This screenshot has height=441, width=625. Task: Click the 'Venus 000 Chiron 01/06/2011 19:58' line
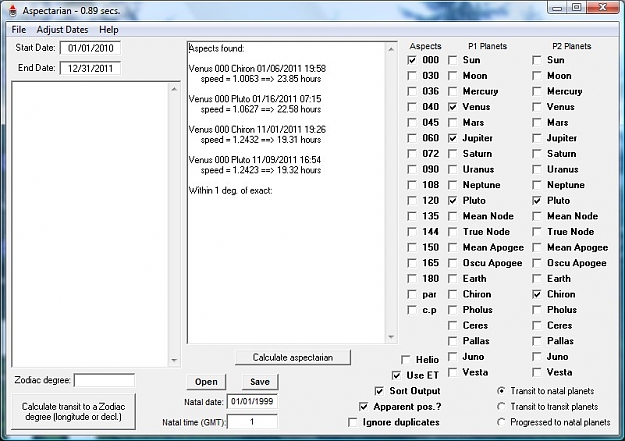(257, 69)
